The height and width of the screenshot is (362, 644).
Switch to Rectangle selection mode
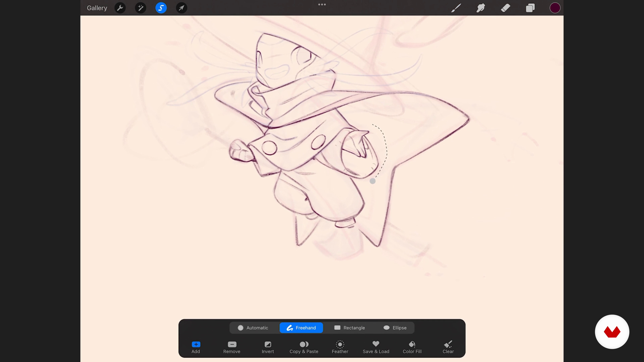(x=350, y=327)
